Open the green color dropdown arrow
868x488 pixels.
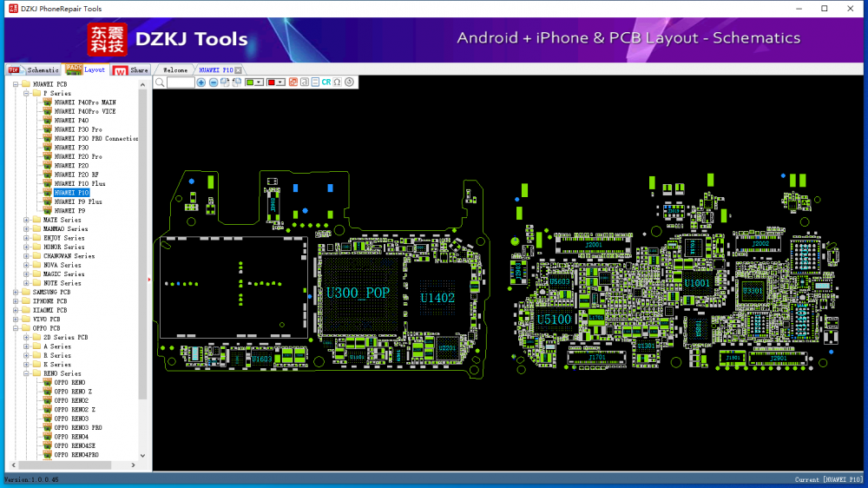point(259,82)
